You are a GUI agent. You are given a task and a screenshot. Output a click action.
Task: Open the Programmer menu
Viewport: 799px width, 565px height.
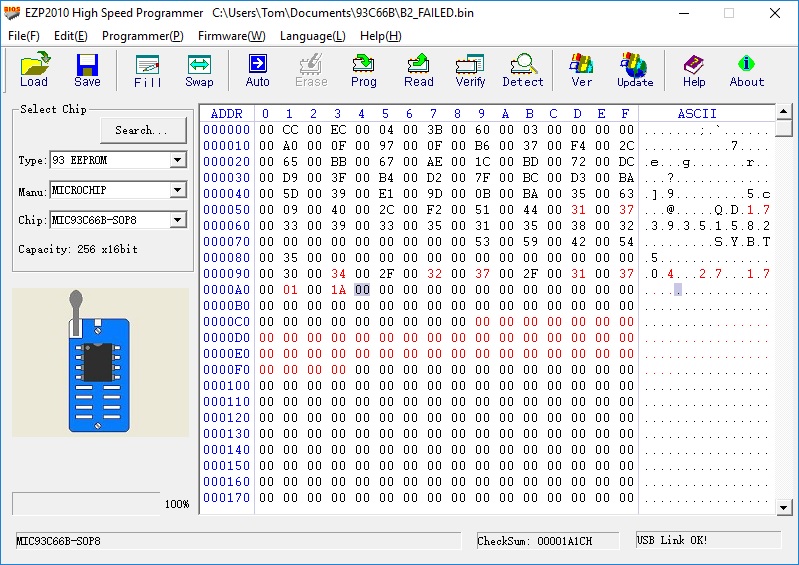coord(143,36)
